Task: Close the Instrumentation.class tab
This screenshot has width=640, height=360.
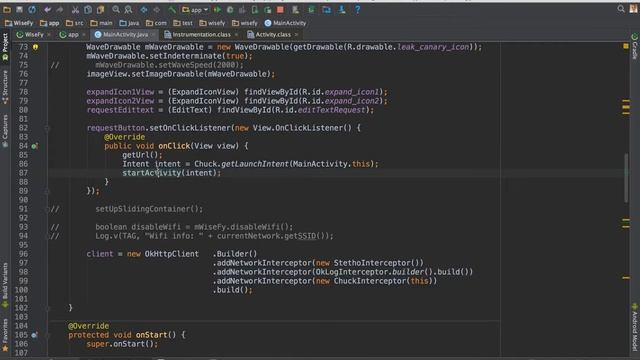Action: pos(236,35)
